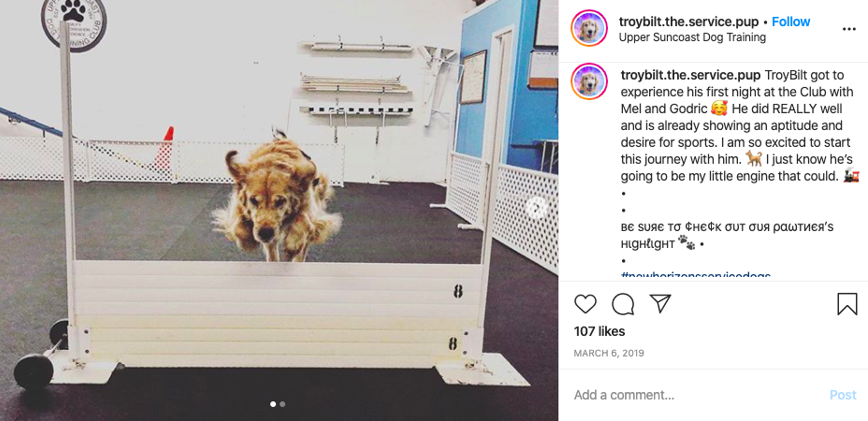Share post with paper plane icon
Image resolution: width=868 pixels, height=421 pixels.
coord(659,303)
